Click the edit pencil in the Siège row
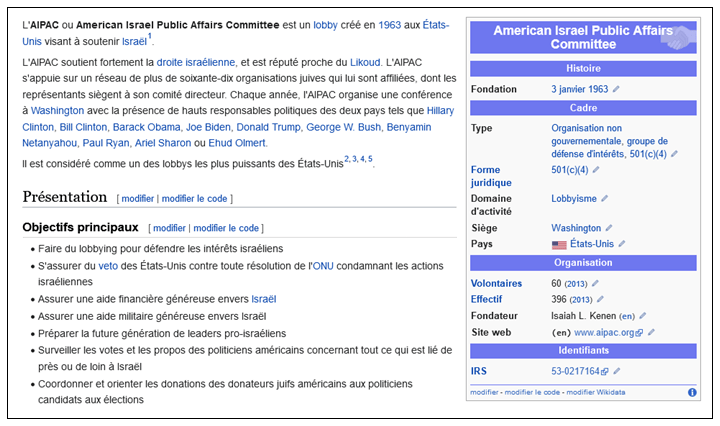Viewport: 720px width, 426px height. 609,228
